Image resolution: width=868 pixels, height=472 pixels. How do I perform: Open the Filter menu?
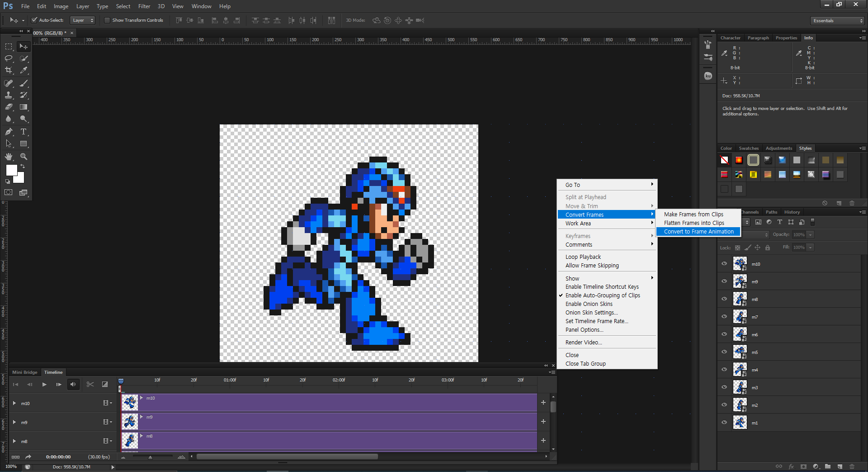pyautogui.click(x=144, y=6)
